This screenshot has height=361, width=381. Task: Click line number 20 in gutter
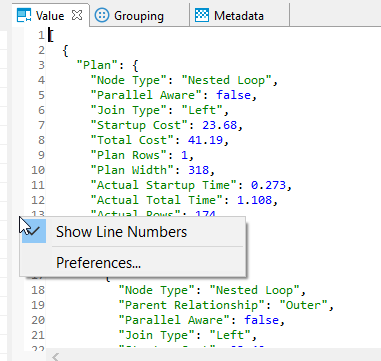click(38, 320)
